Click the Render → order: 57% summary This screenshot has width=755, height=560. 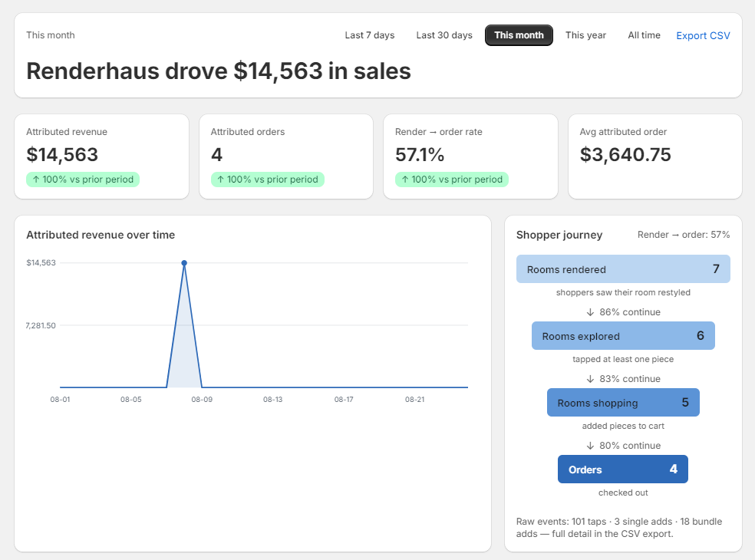684,235
